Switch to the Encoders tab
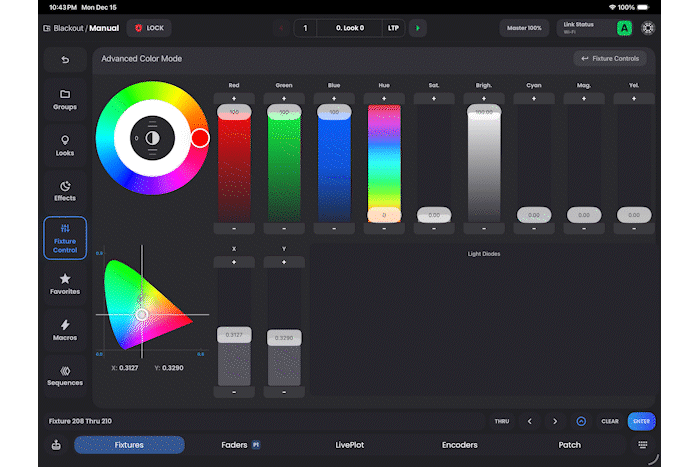Viewport: 700px width, 467px height. [459, 445]
